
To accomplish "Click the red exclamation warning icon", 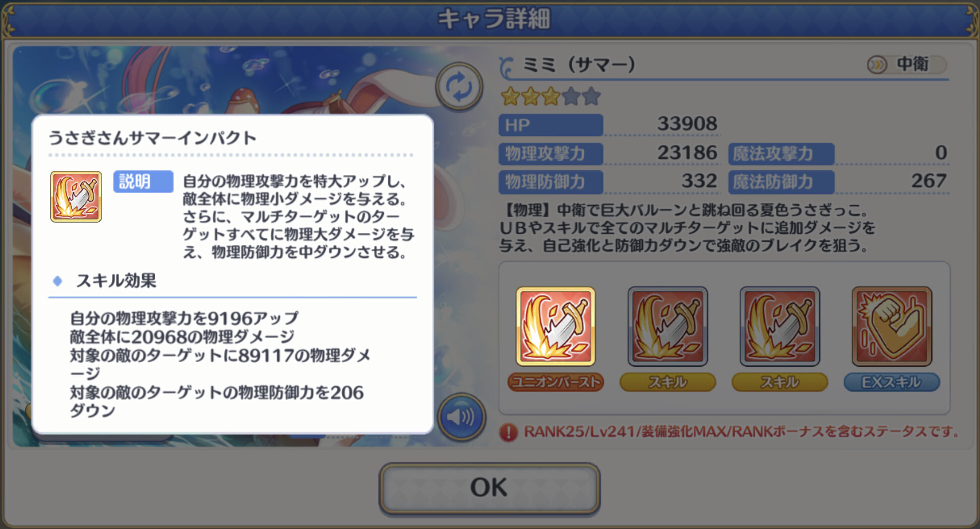I will click(x=508, y=432).
